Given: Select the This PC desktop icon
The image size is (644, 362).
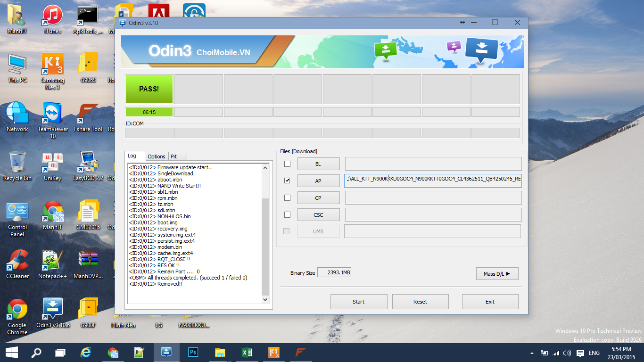Looking at the screenshot, I should click(x=17, y=68).
